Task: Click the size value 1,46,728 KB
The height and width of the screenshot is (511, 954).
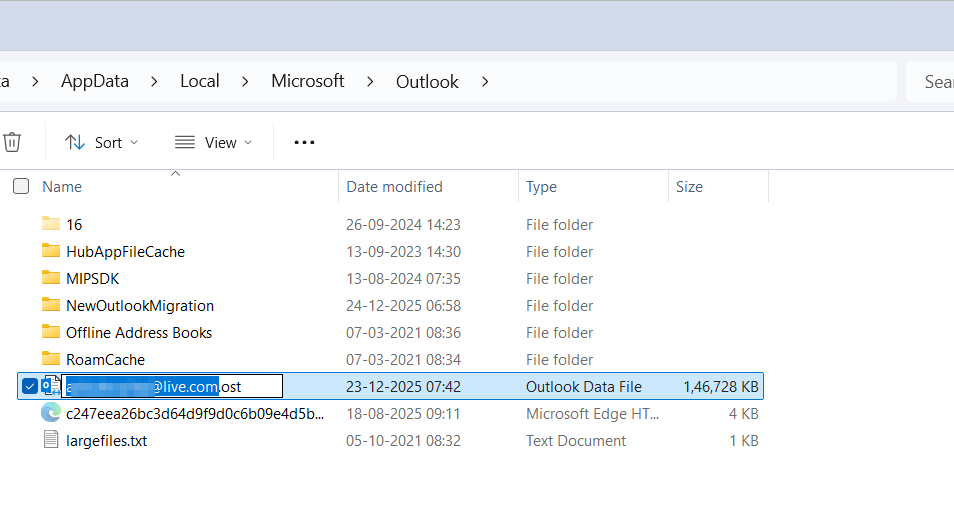Action: [721, 387]
